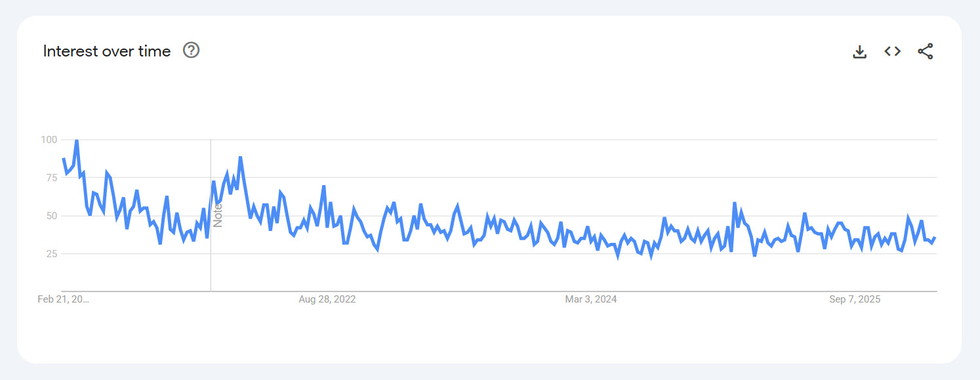Click the Interest over time heading
This screenshot has height=380, width=980.
(x=106, y=51)
